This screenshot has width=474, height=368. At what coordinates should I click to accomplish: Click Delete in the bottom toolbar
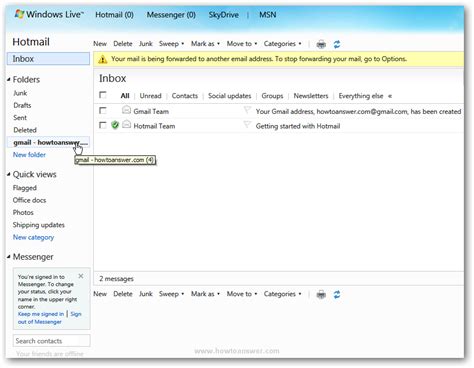(x=123, y=294)
